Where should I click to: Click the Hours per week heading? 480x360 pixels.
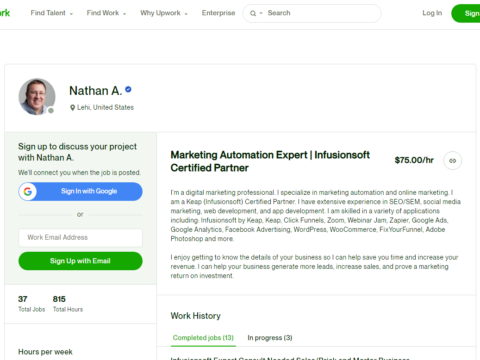click(x=45, y=352)
